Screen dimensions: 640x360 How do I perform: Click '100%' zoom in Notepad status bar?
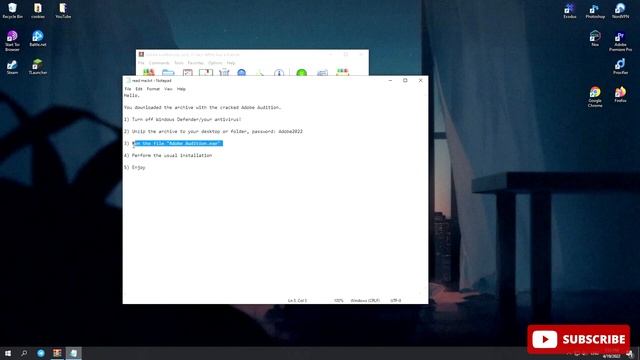click(339, 300)
